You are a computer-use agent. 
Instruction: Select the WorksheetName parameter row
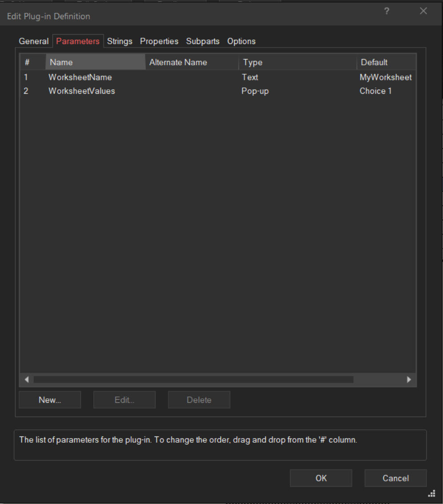coord(80,77)
